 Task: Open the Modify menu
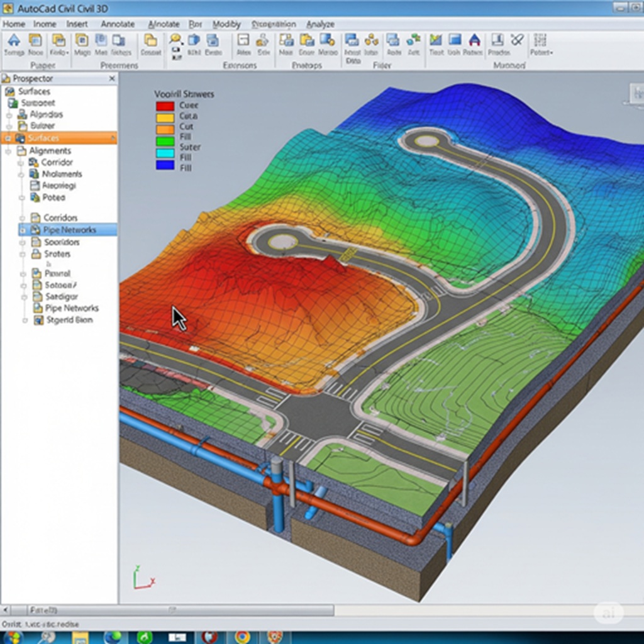pyautogui.click(x=226, y=24)
